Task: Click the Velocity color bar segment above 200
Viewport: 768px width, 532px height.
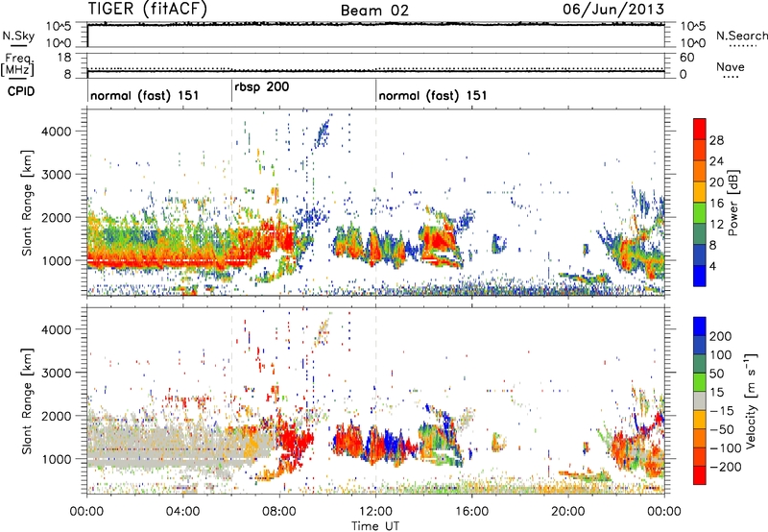Action: pyautogui.click(x=700, y=326)
